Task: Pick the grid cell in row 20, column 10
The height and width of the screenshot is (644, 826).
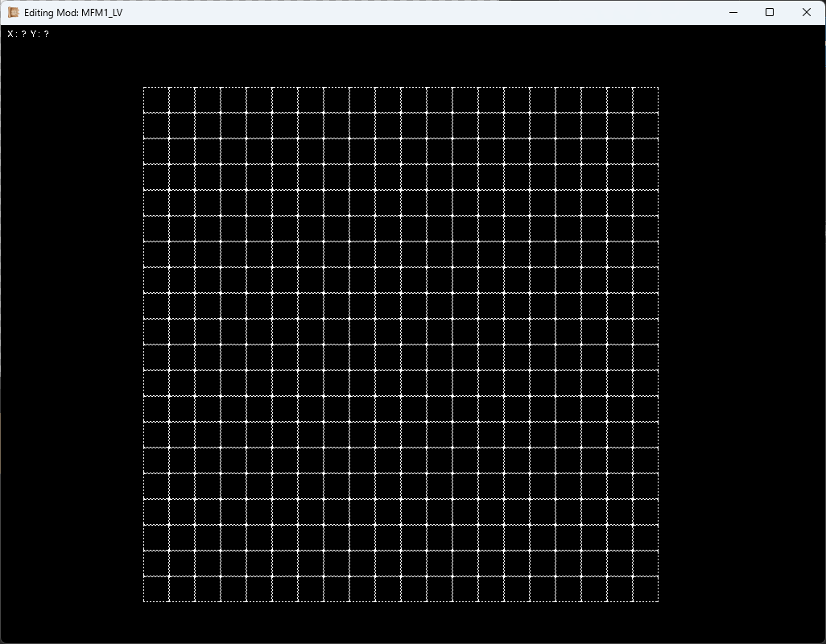Action: (388, 589)
